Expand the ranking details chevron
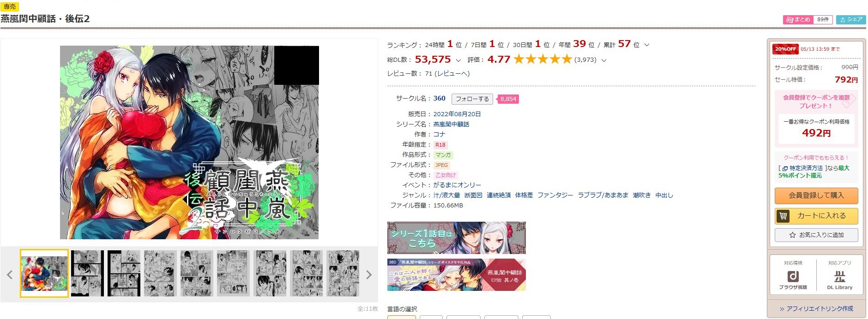The width and height of the screenshot is (868, 319). [647, 45]
